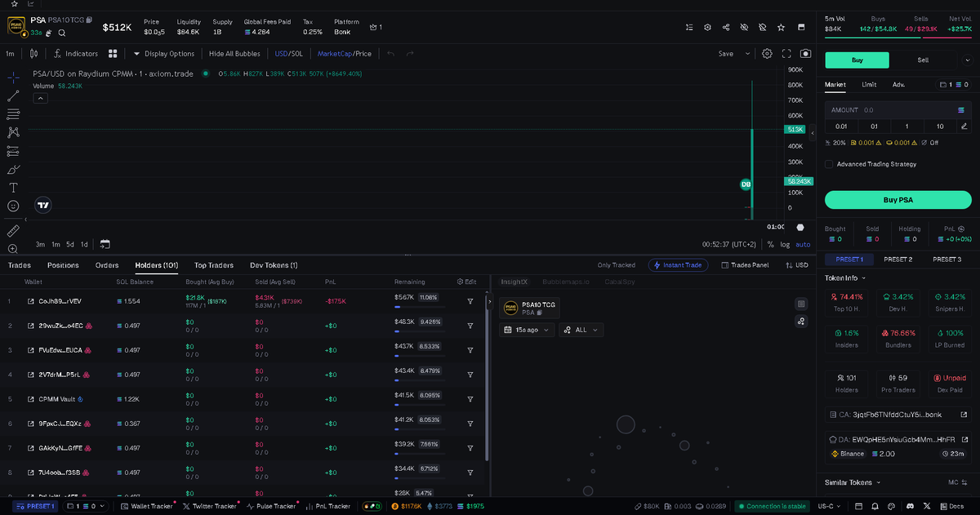Image resolution: width=980 pixels, height=515 pixels.
Task: Toggle Only Tracked filter
Action: pos(616,265)
